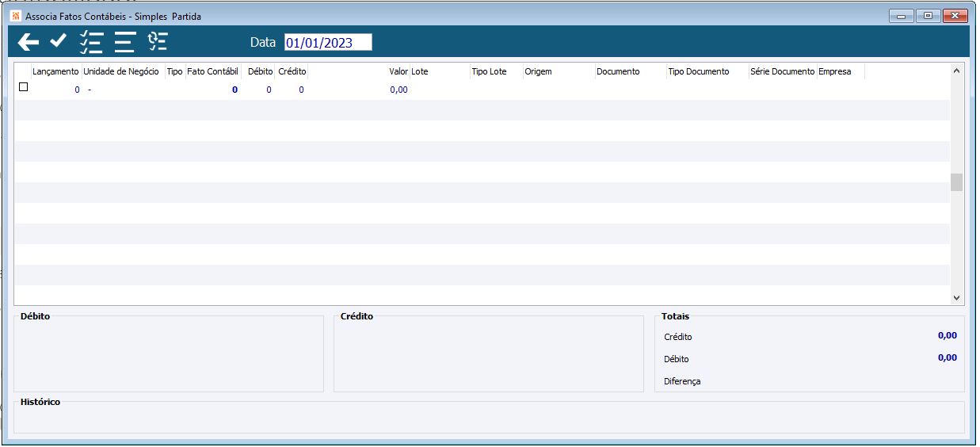Click the Documento column header
980x447 pixels.
(631, 71)
